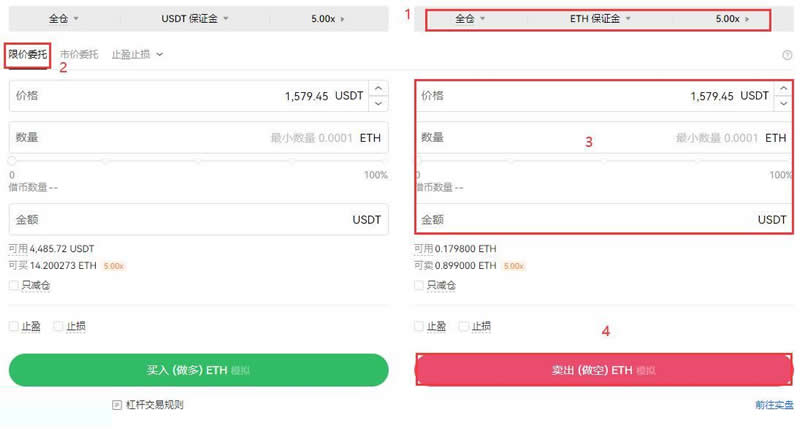Tick the 止盈 checkbox on buy side

(14, 326)
